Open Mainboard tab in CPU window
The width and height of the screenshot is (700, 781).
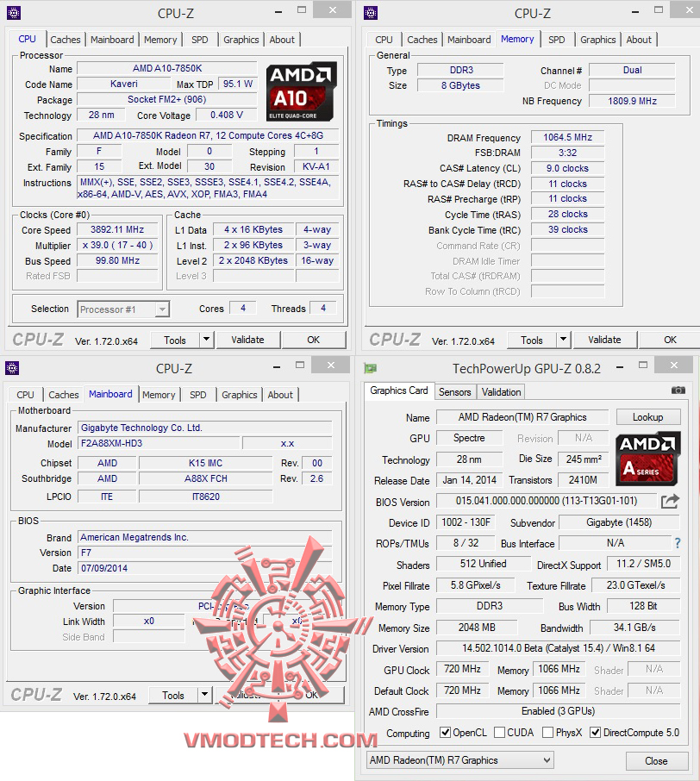click(112, 40)
